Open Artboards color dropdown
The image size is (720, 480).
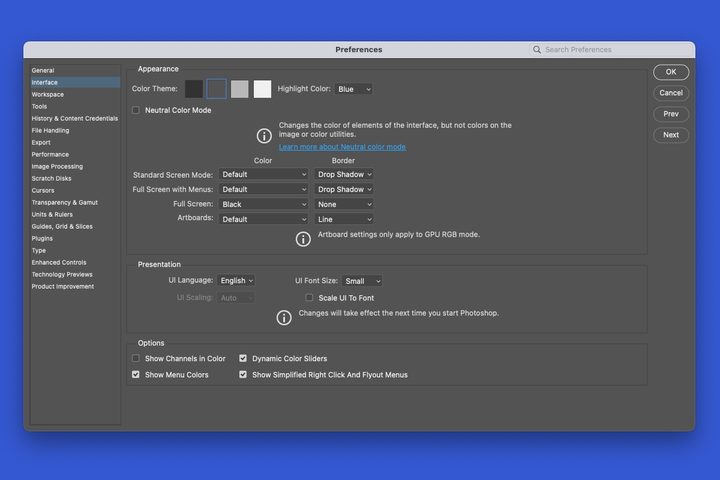(263, 220)
